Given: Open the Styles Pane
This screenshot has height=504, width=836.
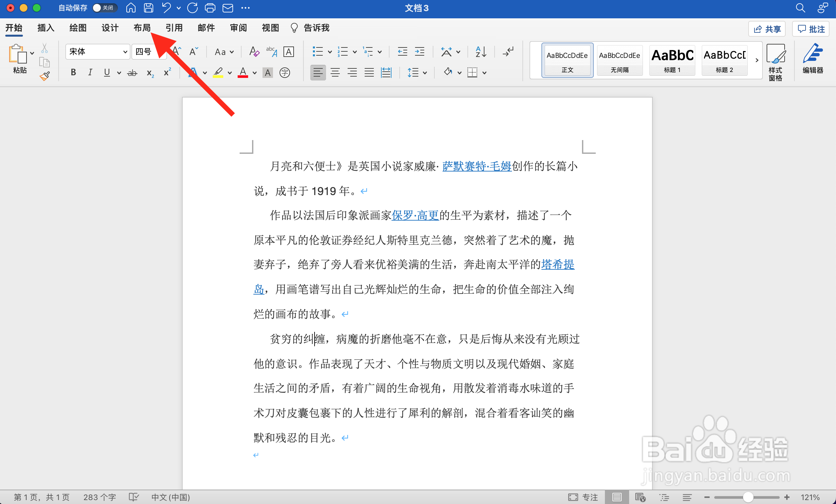Looking at the screenshot, I should pyautogui.click(x=775, y=63).
